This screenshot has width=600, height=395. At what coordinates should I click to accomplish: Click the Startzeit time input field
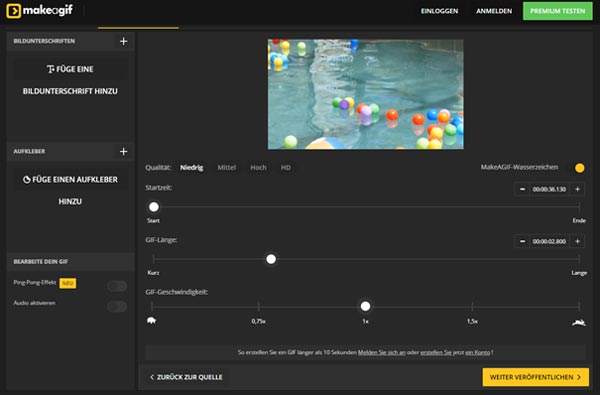(x=549, y=189)
